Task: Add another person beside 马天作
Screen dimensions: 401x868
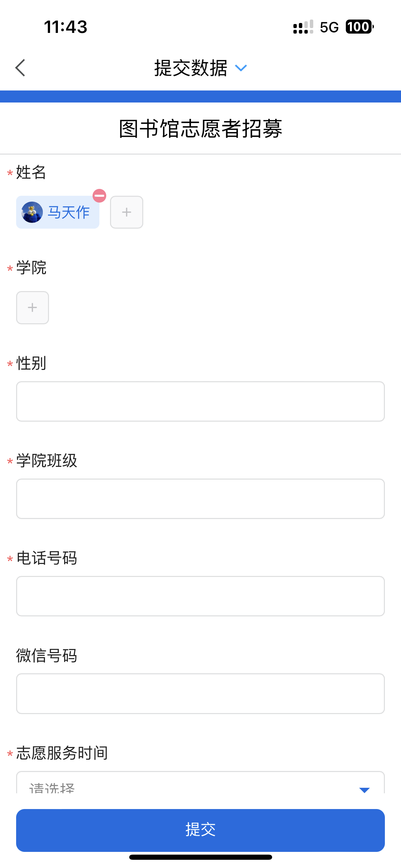Action: (126, 212)
